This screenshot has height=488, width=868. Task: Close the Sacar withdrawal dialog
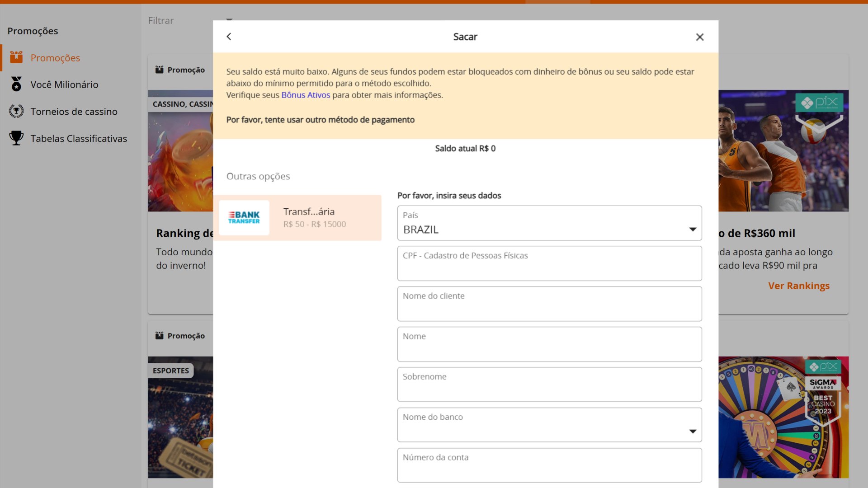coord(699,37)
